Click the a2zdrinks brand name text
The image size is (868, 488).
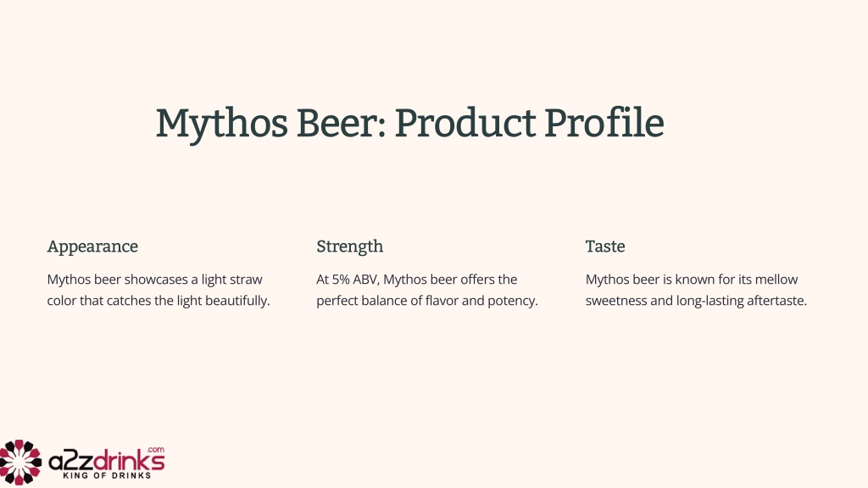[106, 461]
